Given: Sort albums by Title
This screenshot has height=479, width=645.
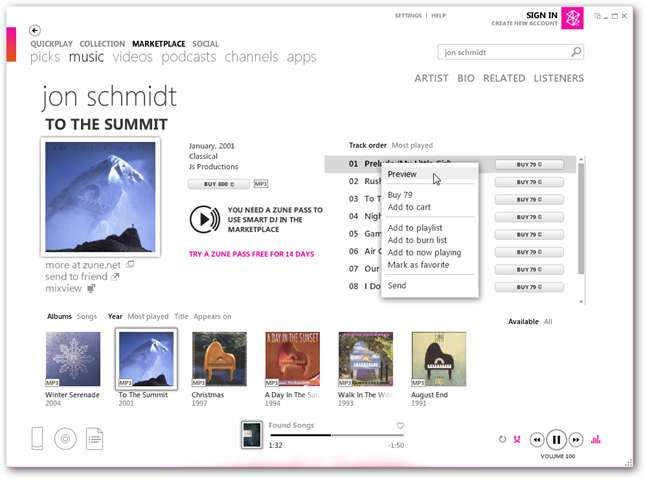Looking at the screenshot, I should click(181, 316).
